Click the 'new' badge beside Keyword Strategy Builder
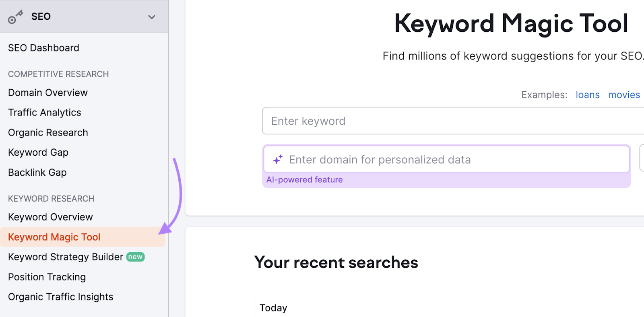The image size is (644, 317). (x=135, y=257)
